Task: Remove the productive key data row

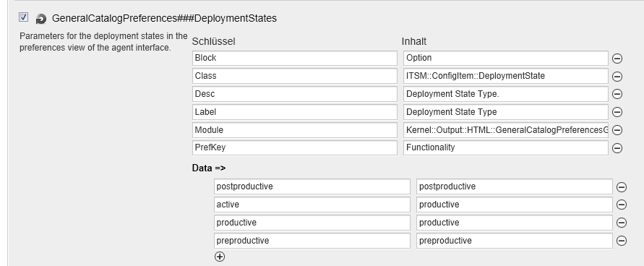Action: point(622,223)
